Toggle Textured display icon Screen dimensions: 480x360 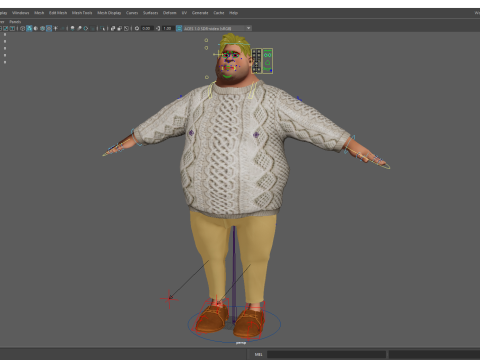pyautogui.click(x=49, y=28)
